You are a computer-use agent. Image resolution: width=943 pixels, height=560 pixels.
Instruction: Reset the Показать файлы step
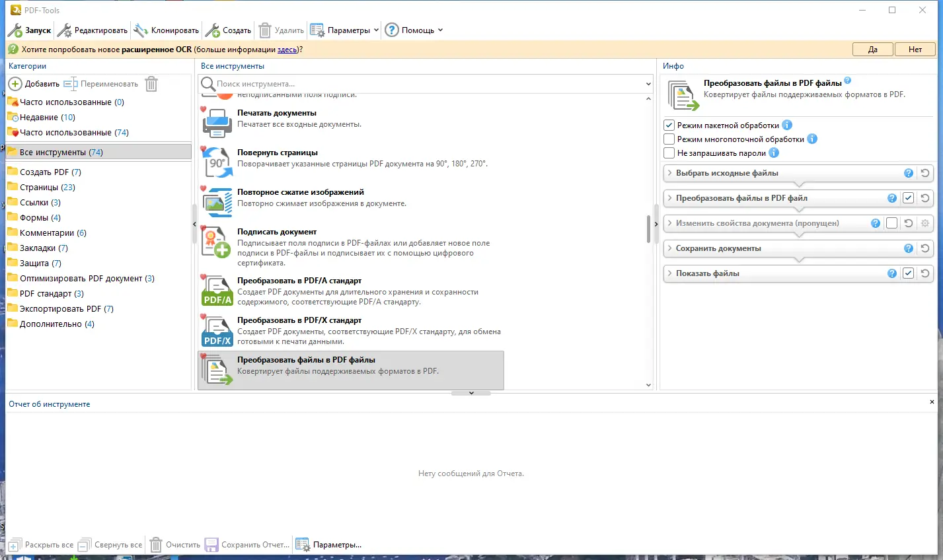[925, 273]
